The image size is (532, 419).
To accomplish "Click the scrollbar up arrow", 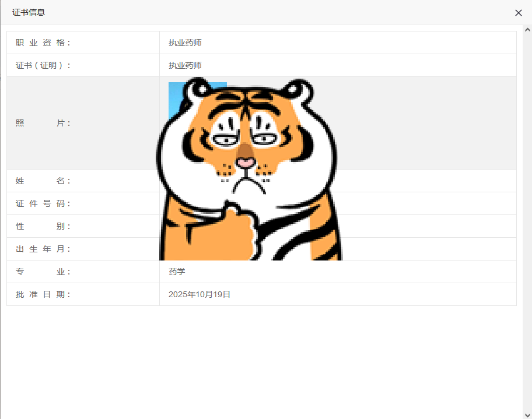I will [x=527, y=30].
